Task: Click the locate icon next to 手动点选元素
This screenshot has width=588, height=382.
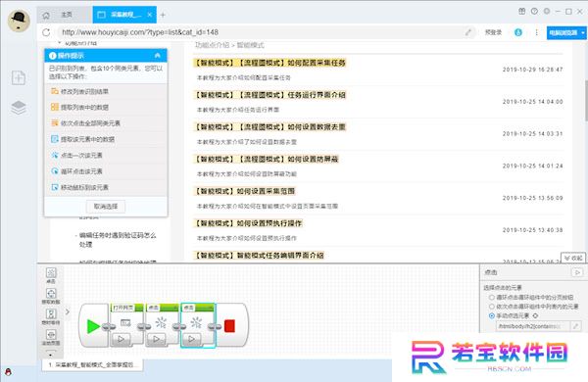Action: click(x=536, y=315)
